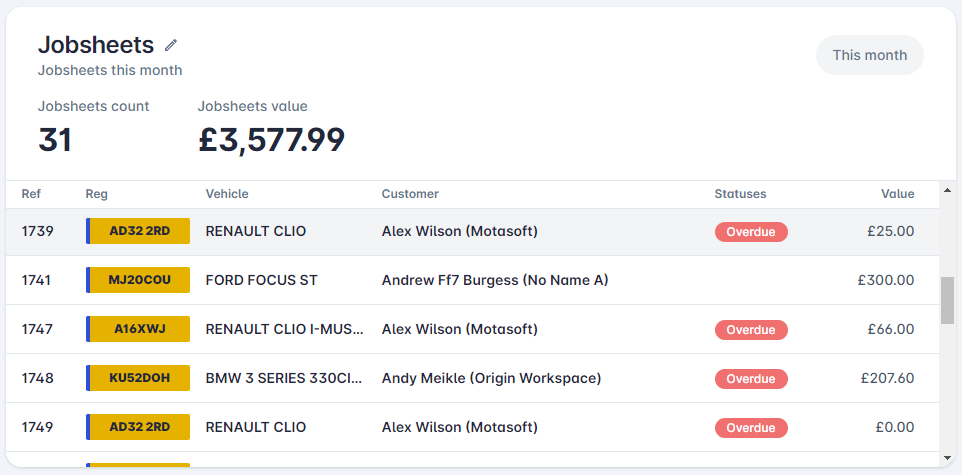
Task: Click the Overdue badge on jobsheet 1747
Action: coord(751,330)
